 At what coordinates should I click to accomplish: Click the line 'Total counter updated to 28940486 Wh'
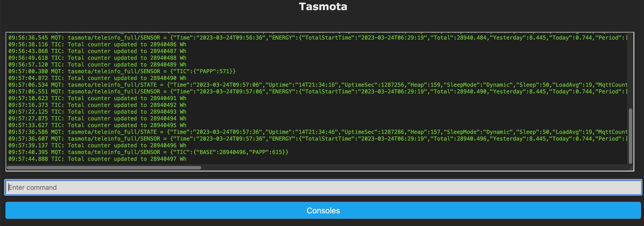point(97,44)
